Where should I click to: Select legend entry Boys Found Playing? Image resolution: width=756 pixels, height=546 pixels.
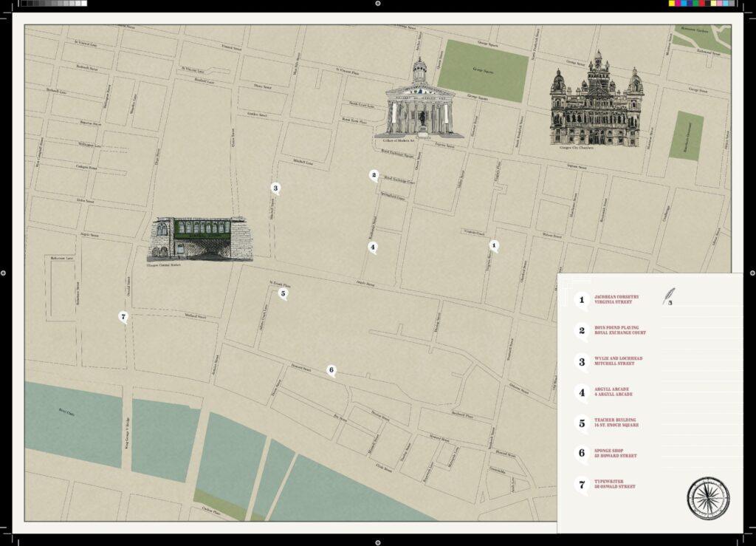(x=619, y=330)
